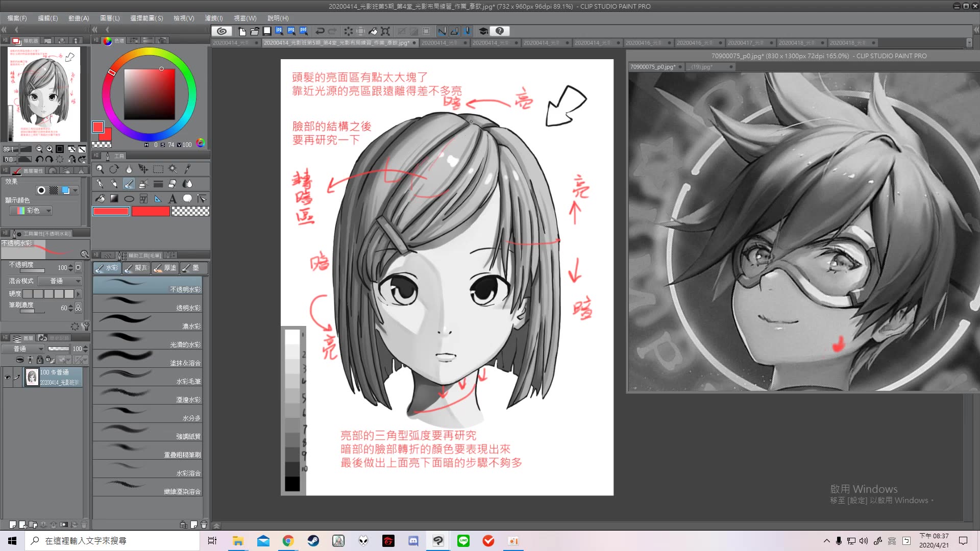Click the red main color swatch
Viewport: 980px width, 551px height.
pyautogui.click(x=111, y=211)
